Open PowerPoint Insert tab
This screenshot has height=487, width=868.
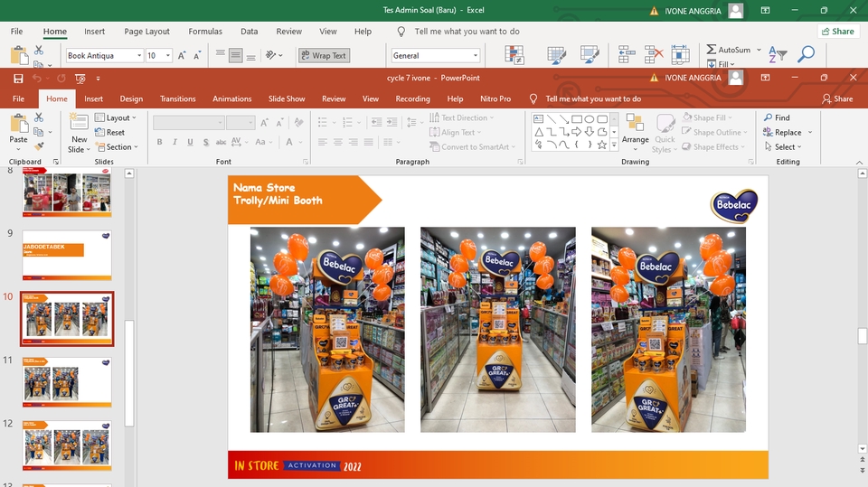coord(93,99)
